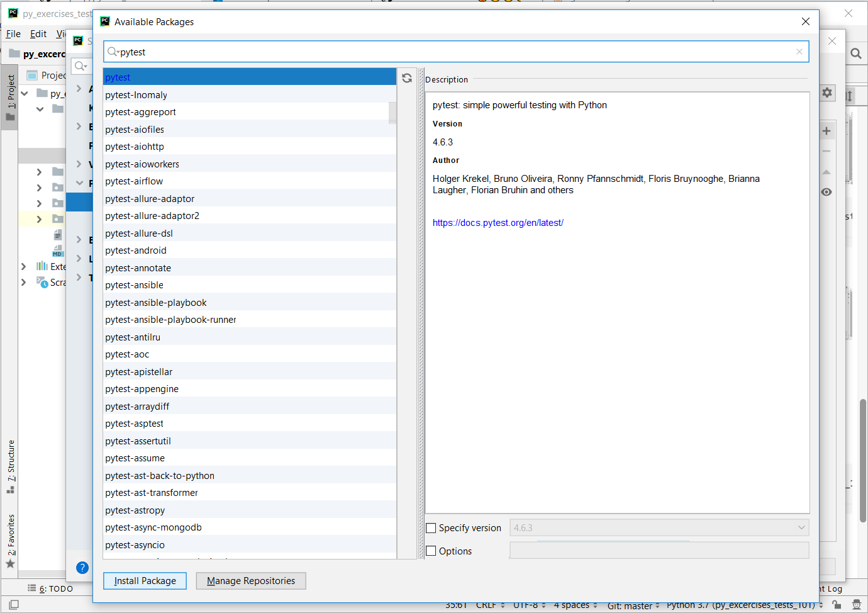Open the 6: TODO tool window
Viewport: 868px width, 613px height.
50,588
